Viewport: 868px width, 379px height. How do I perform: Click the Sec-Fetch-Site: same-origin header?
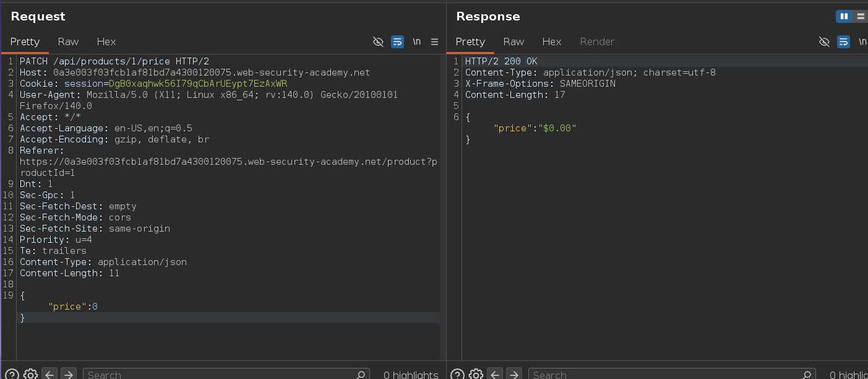[95, 229]
